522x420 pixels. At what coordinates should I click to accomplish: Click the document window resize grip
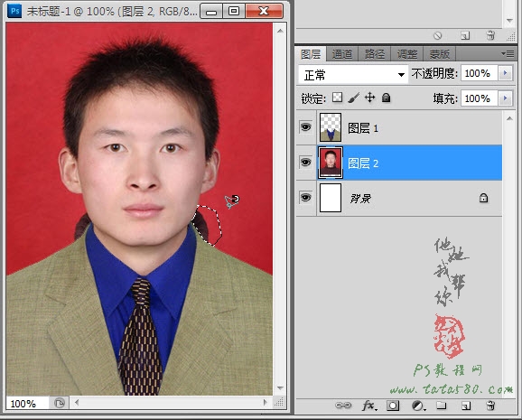tap(279, 403)
